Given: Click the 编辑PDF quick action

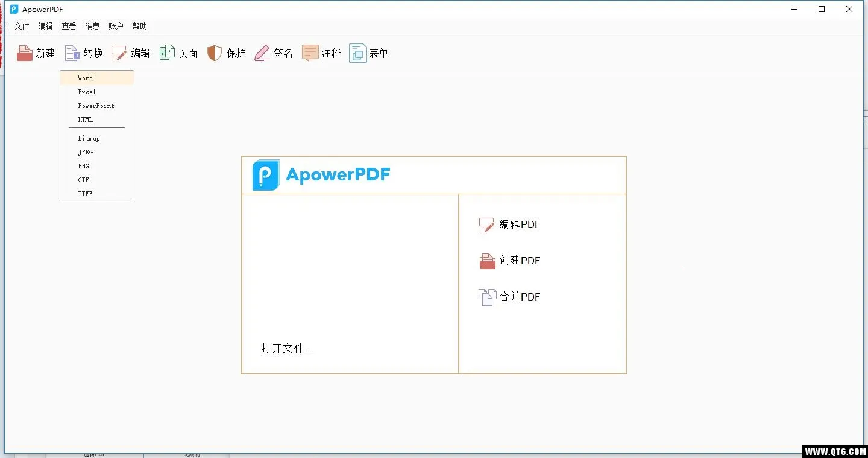Looking at the screenshot, I should tap(509, 224).
